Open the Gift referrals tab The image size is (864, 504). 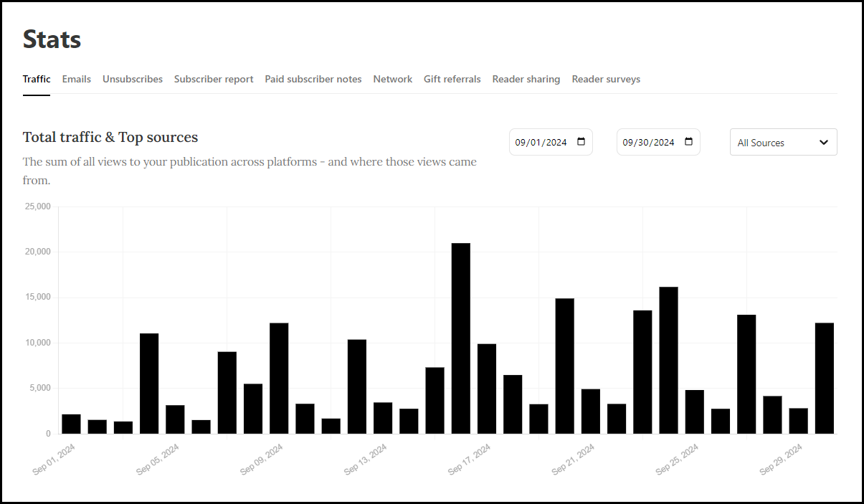(452, 79)
